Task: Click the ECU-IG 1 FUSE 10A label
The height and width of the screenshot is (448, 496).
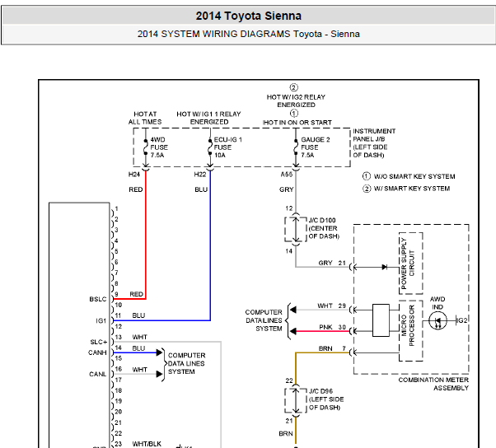Action: tap(227, 147)
